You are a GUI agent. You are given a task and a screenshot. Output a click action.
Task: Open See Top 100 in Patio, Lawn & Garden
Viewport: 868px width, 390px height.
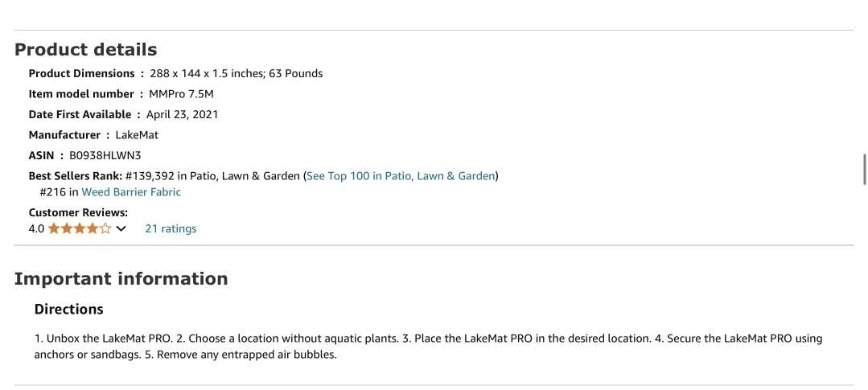(401, 175)
